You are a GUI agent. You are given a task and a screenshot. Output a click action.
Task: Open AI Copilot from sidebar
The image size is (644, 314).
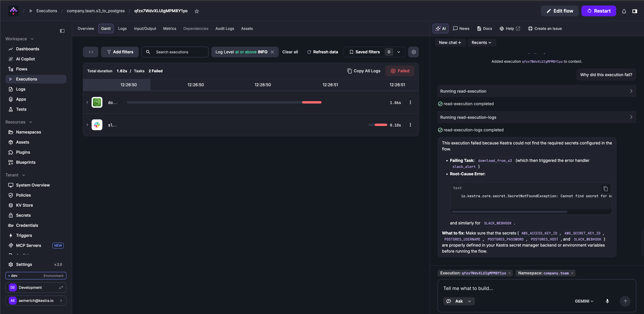tap(36, 59)
